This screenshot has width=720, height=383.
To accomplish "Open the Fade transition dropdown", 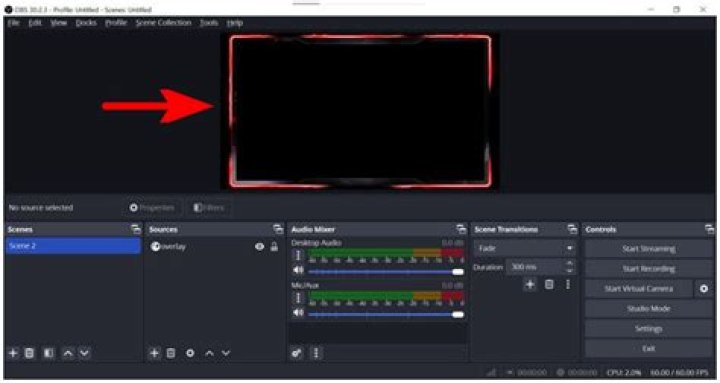I will pos(524,248).
